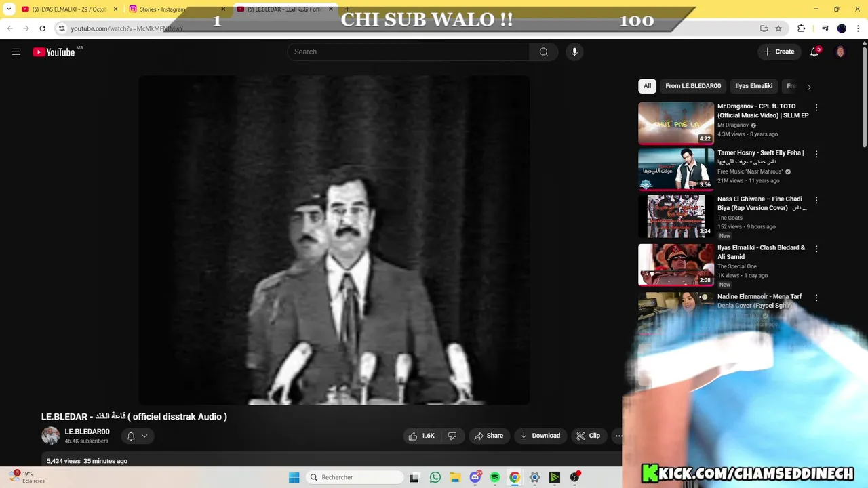Open File Explorer from the taskbar
The image size is (868, 488).
point(455,477)
